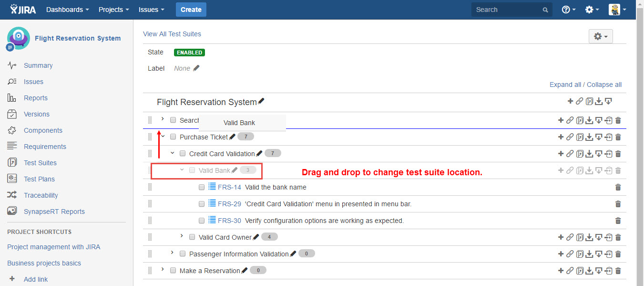Open the Dashboards menu

click(x=67, y=10)
